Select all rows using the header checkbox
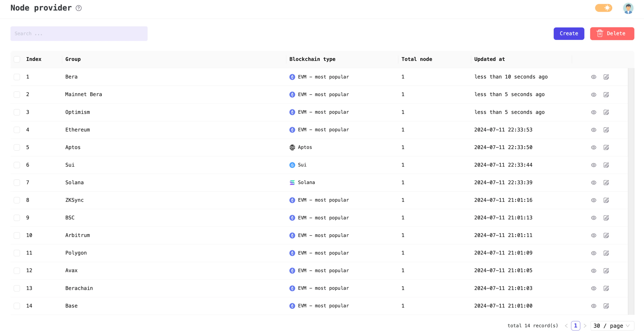Viewport: 644px width, 332px height. point(17,59)
